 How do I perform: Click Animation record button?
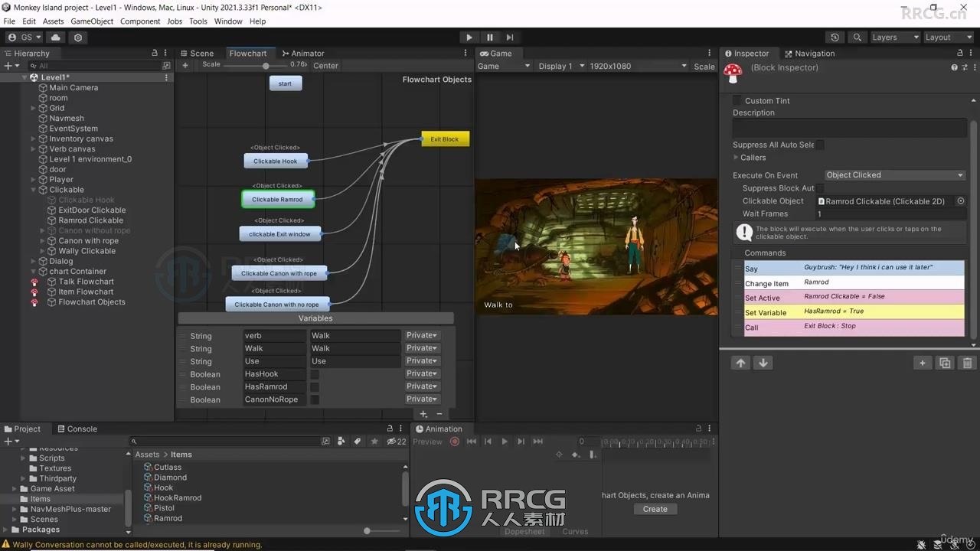pos(455,442)
